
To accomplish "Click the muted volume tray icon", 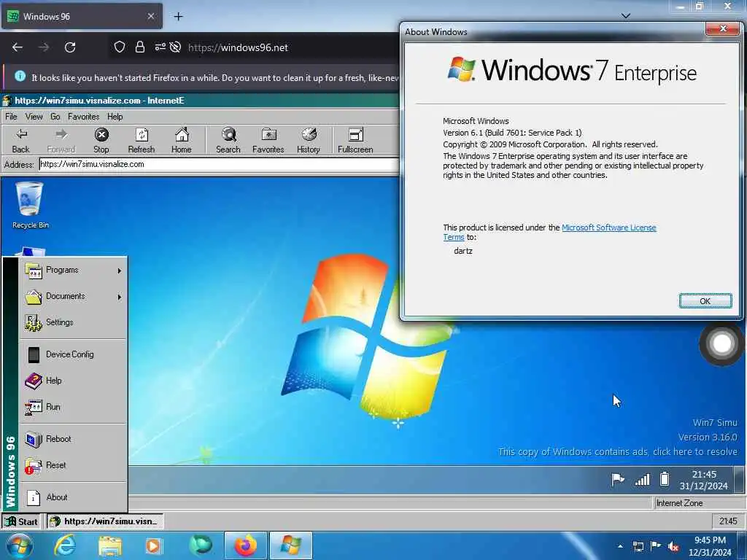I will pos(673,547).
